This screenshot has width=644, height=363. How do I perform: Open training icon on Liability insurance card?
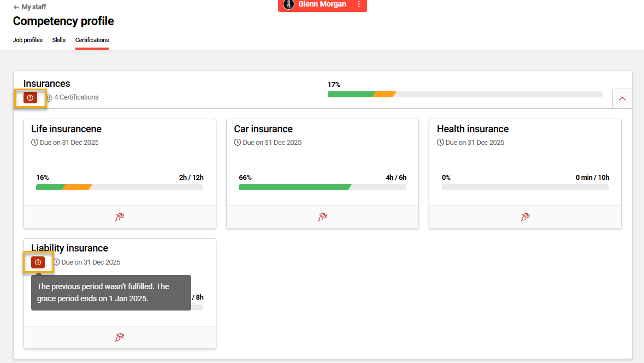click(x=120, y=337)
